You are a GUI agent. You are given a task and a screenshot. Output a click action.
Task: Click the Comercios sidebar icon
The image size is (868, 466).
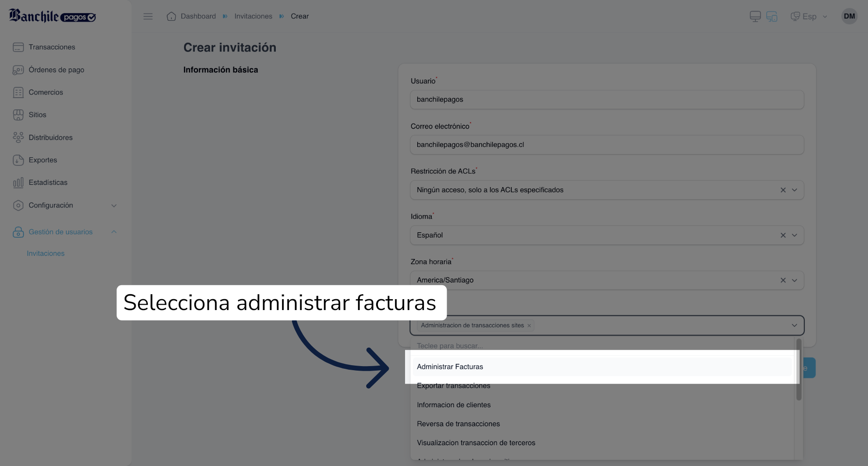point(18,92)
